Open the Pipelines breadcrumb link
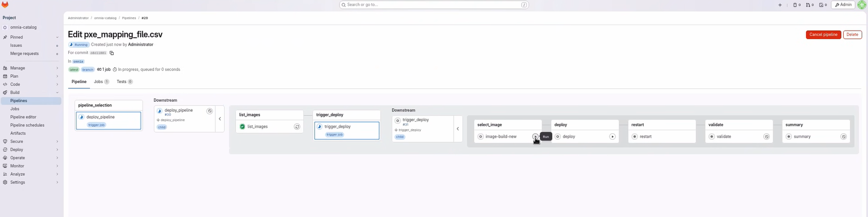The width and height of the screenshot is (868, 217). [x=129, y=18]
